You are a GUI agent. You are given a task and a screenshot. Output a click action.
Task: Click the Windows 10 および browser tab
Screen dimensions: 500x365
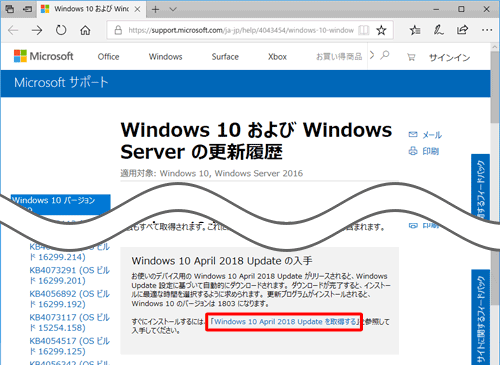coord(91,9)
